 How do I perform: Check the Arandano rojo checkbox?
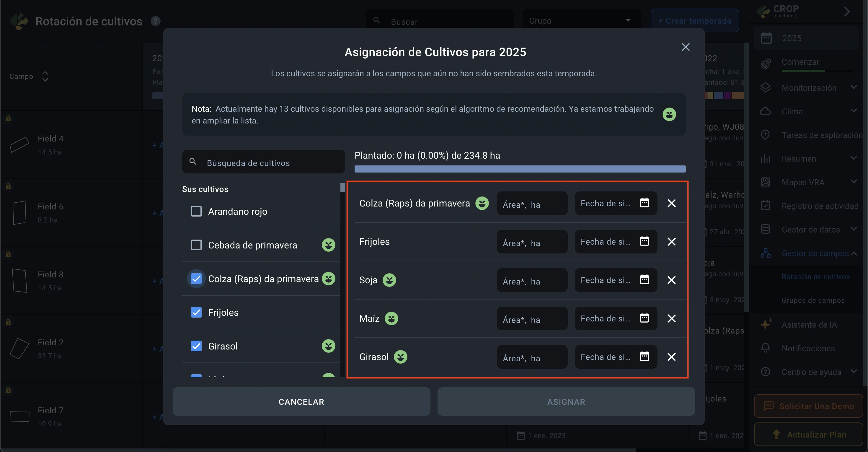point(196,211)
